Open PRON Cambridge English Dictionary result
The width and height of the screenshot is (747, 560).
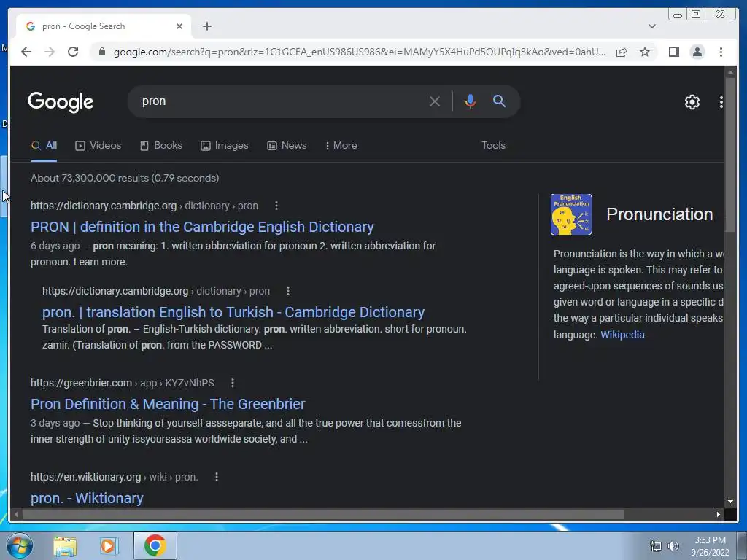click(x=202, y=227)
